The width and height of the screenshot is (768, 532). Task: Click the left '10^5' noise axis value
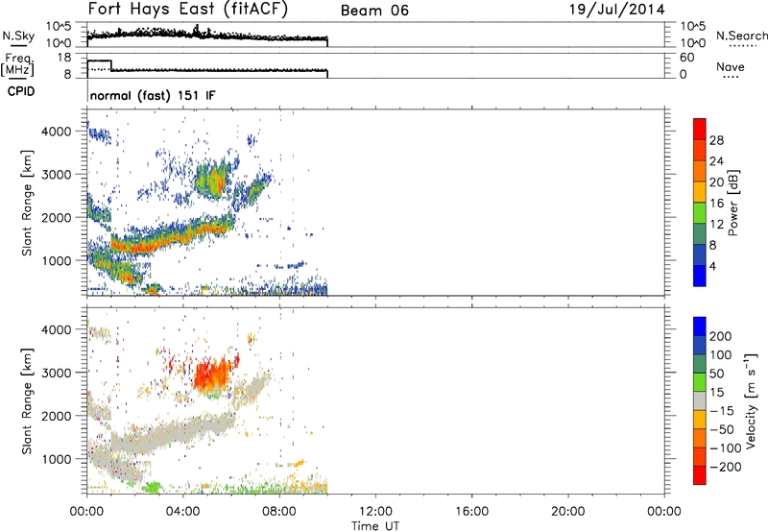coord(58,27)
